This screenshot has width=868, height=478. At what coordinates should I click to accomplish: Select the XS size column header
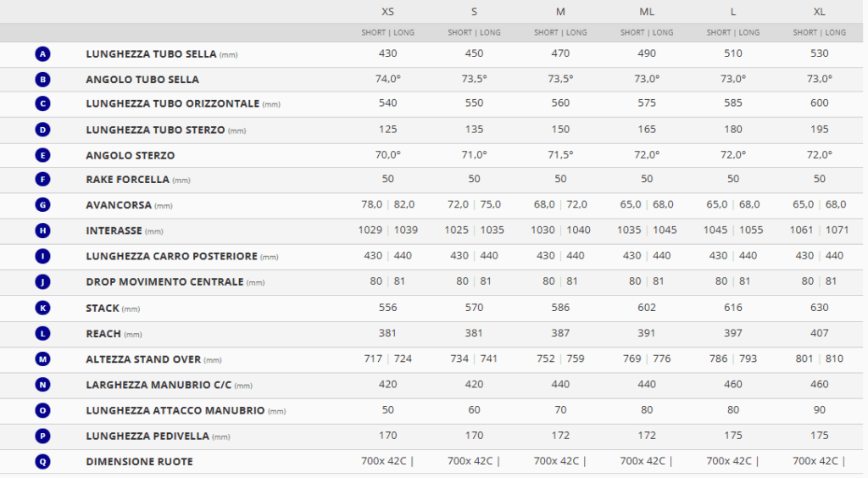[x=387, y=12]
